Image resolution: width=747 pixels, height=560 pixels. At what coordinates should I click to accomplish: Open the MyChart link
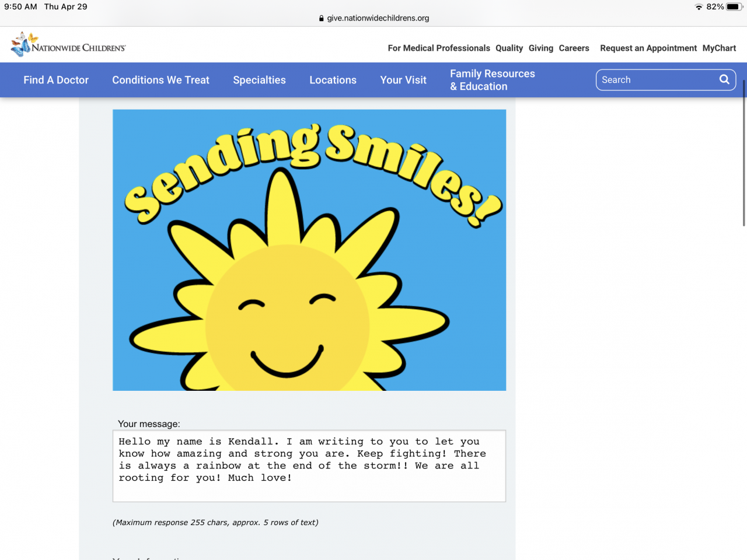(720, 48)
